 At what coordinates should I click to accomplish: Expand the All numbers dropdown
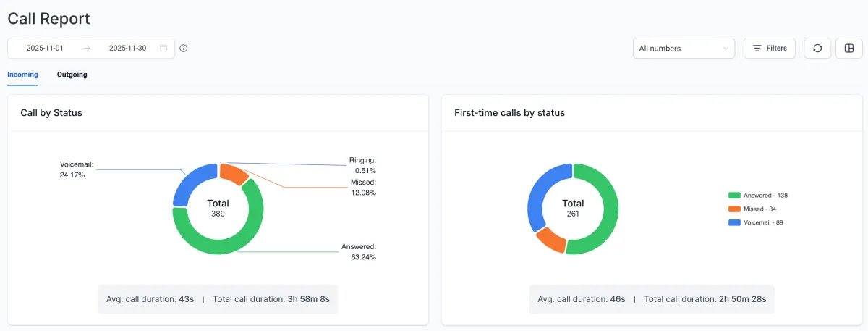click(x=683, y=49)
